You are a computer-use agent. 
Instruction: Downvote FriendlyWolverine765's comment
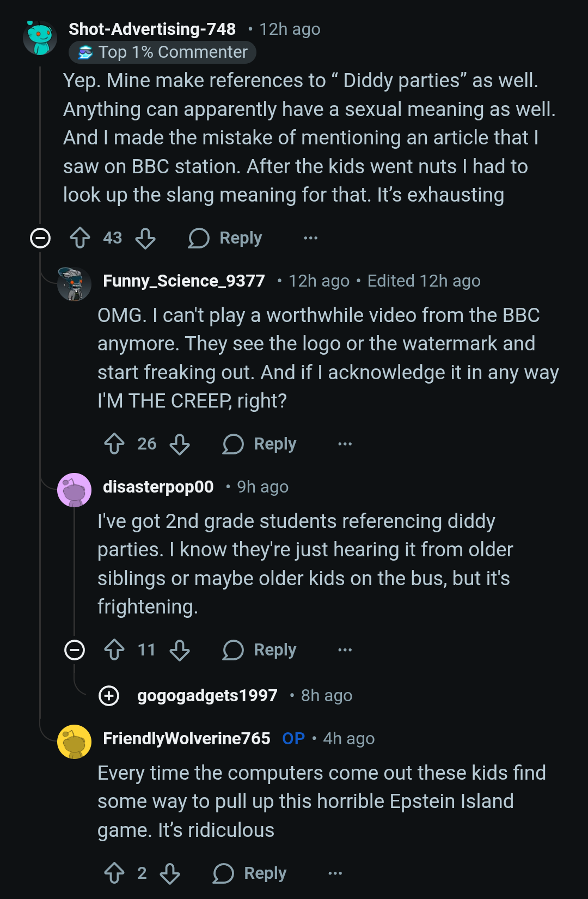pyautogui.click(x=170, y=873)
